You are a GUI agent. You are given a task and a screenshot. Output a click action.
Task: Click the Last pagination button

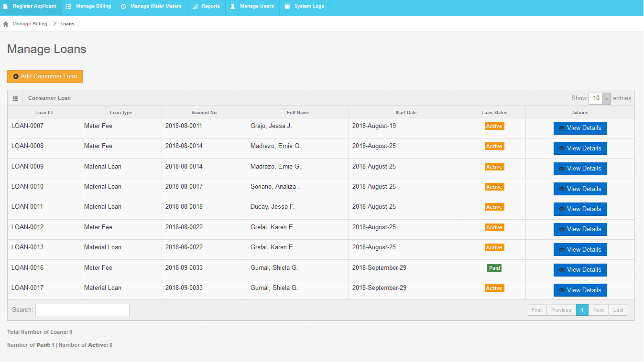coord(618,310)
